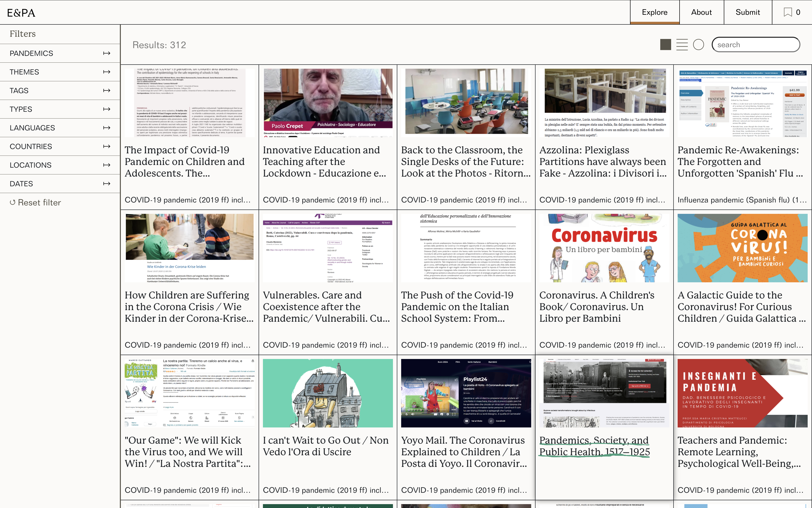This screenshot has height=508, width=812.
Task: Click the Pandemics, Society, Public Health thumbnail
Action: point(604,393)
